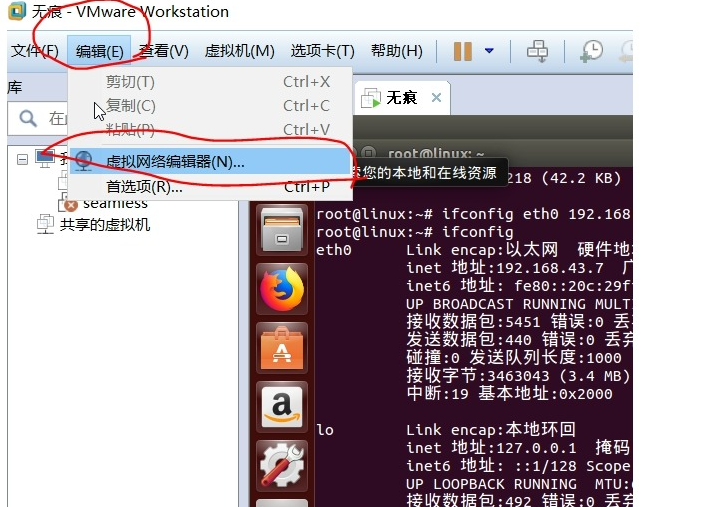Select the seamless virtual machine entry
Image resolution: width=710 pixels, height=507 pixels.
(115, 203)
